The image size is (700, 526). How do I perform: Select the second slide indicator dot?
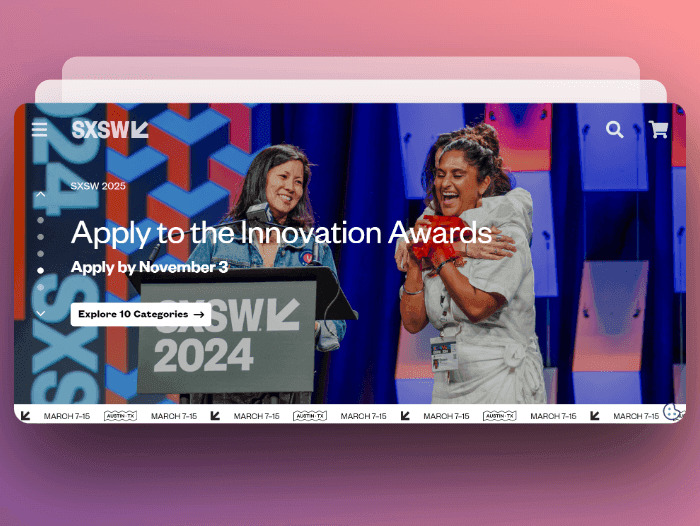pos(41,237)
